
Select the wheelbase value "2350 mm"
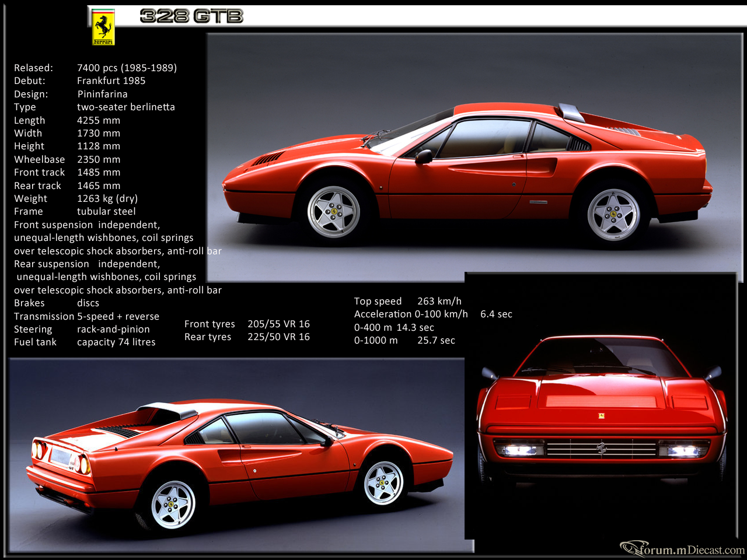pos(99,159)
